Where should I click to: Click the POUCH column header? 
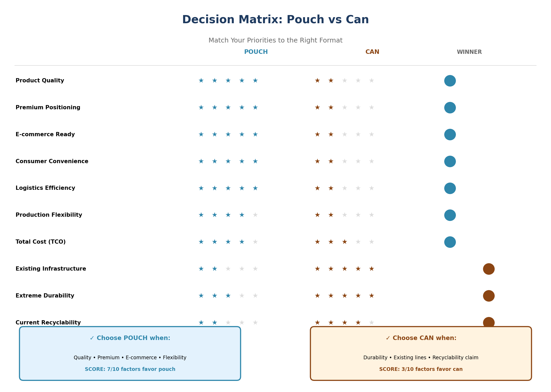point(256,52)
